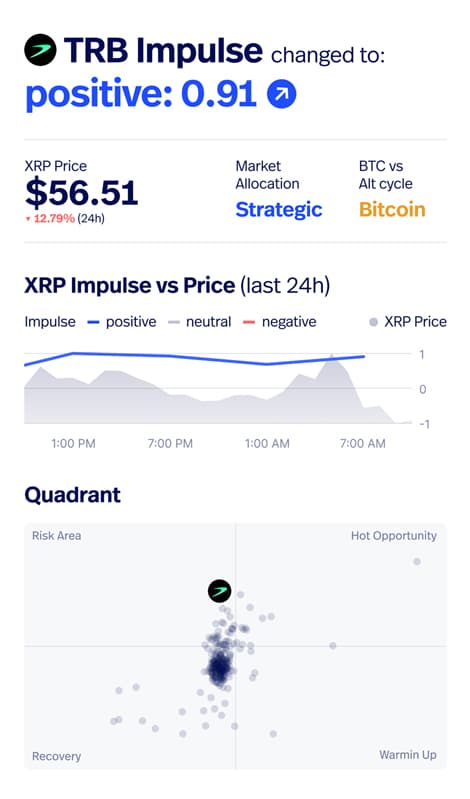Select the outlier dot in Hot Opportunity corner
470x799 pixels.
tap(417, 562)
